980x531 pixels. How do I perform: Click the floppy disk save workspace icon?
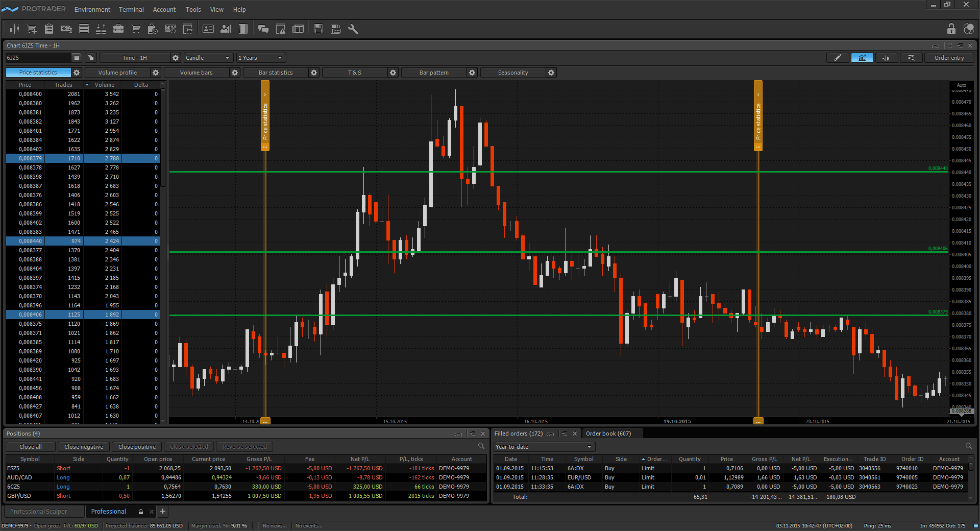[318, 29]
